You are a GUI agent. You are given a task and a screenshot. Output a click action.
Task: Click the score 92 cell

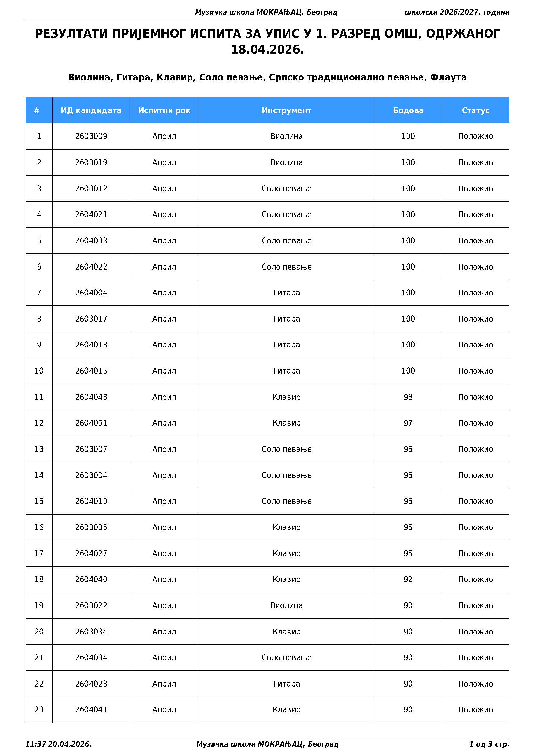tap(408, 580)
